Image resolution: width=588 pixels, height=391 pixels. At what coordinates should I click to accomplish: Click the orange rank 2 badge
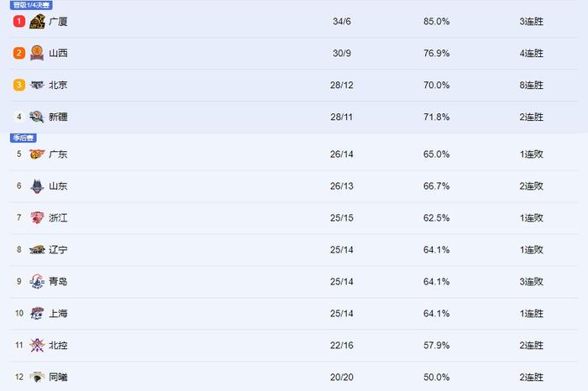pyautogui.click(x=19, y=53)
